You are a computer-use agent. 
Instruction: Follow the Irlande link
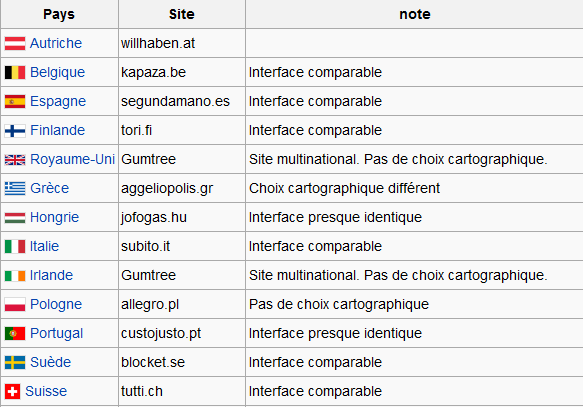[x=51, y=275]
